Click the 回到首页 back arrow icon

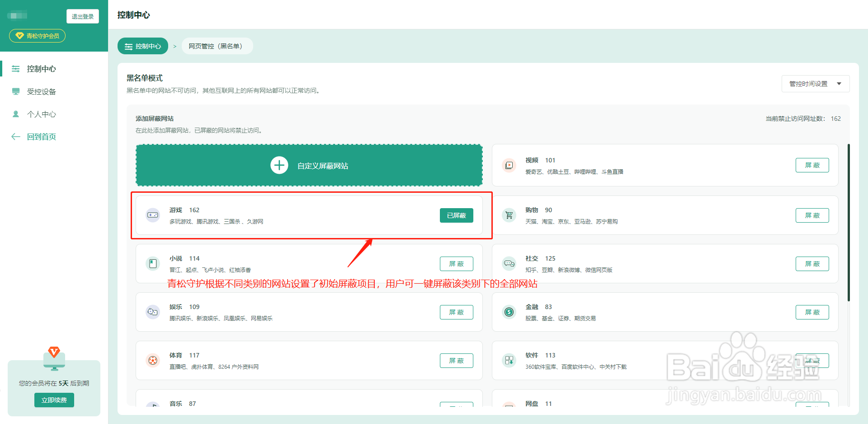click(16, 137)
